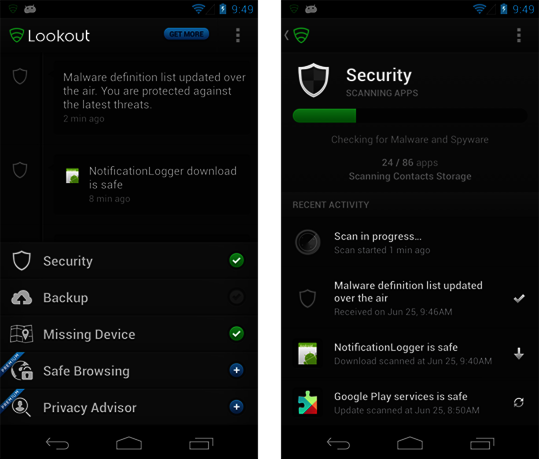Tap the NotificationLogger app icon in Recent Activity

[307, 353]
